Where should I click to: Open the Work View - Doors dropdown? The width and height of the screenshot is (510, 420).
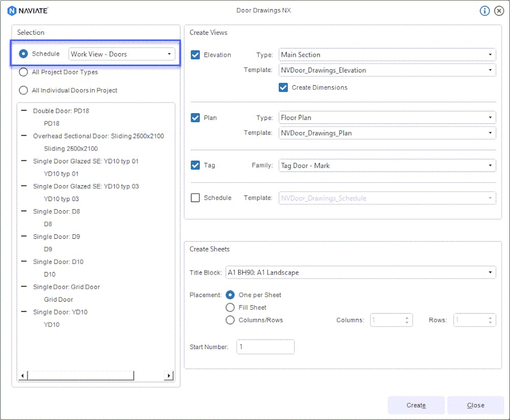coord(122,54)
